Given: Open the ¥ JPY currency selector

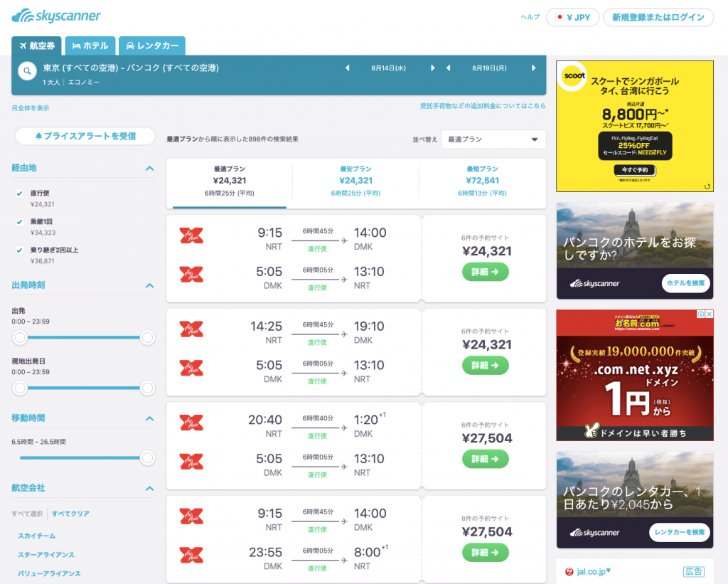Looking at the screenshot, I should click(572, 18).
